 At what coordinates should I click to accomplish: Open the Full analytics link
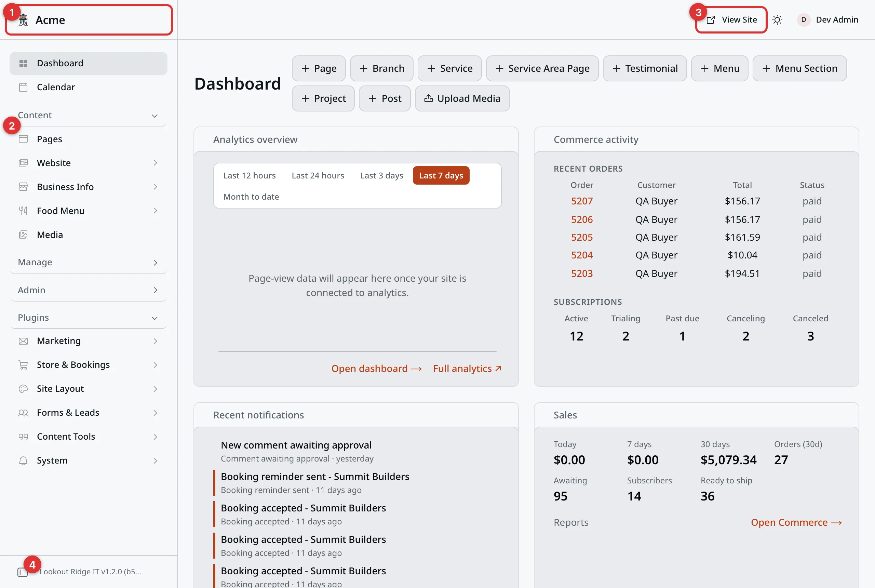[467, 369]
